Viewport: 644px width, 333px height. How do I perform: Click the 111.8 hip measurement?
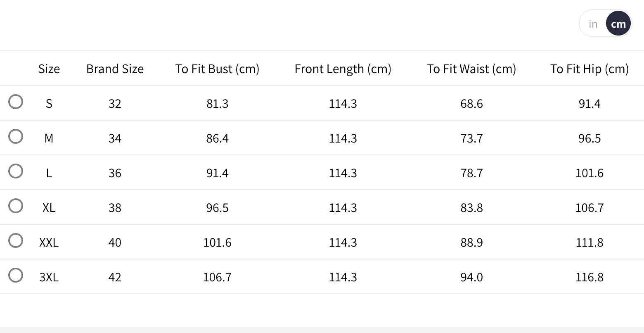[589, 243]
